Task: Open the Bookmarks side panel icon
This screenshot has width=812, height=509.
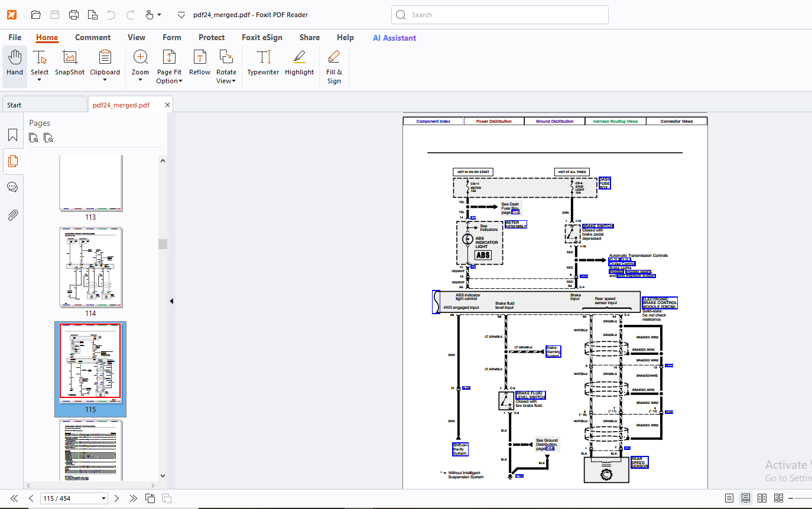Action: [x=12, y=135]
